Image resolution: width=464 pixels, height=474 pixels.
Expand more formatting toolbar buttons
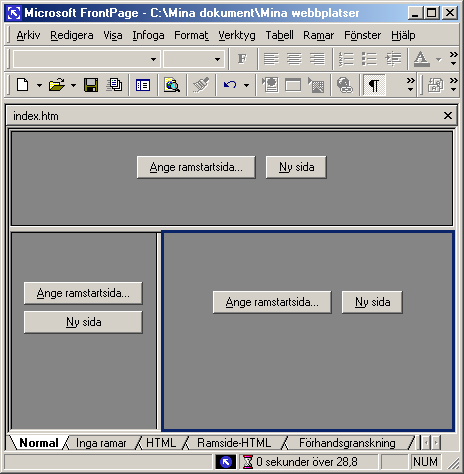pos(453,59)
